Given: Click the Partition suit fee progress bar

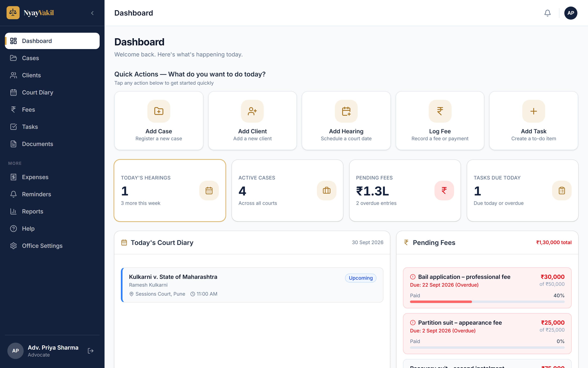Looking at the screenshot, I should tap(487, 348).
